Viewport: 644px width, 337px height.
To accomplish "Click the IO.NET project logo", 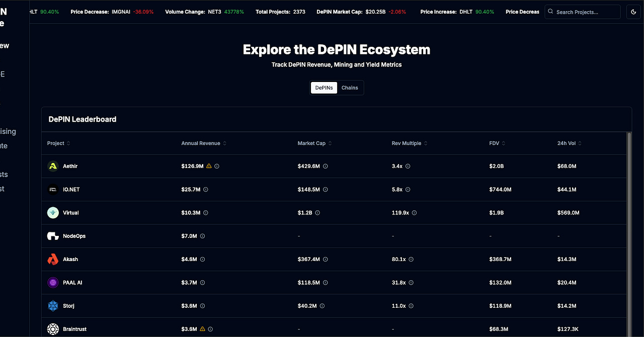I will (53, 190).
